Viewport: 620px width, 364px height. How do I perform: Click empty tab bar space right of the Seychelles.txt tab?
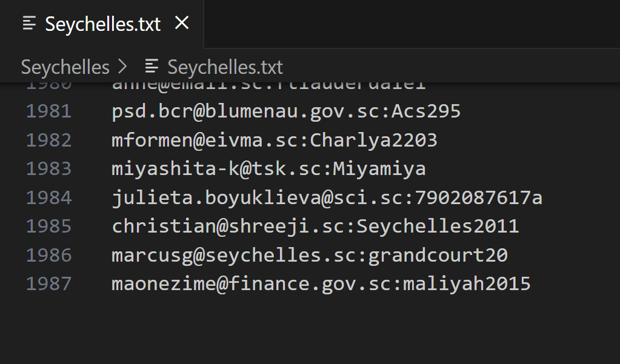coord(412,24)
